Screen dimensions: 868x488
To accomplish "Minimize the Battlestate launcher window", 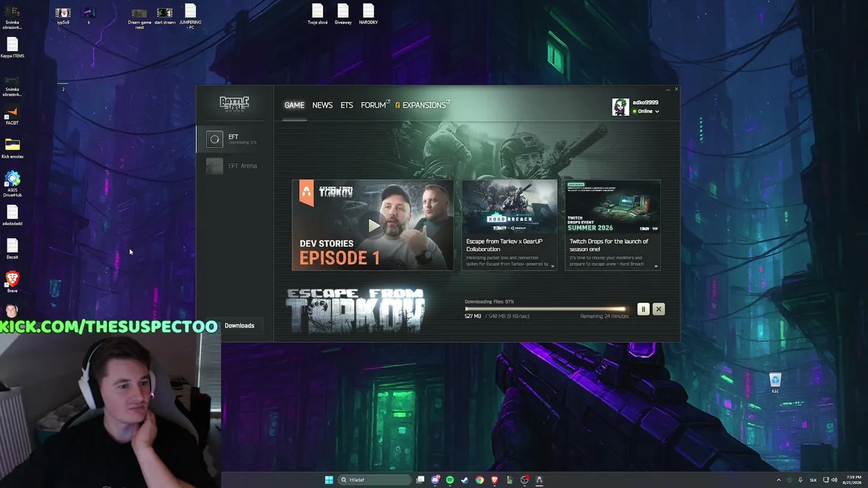I will (668, 89).
